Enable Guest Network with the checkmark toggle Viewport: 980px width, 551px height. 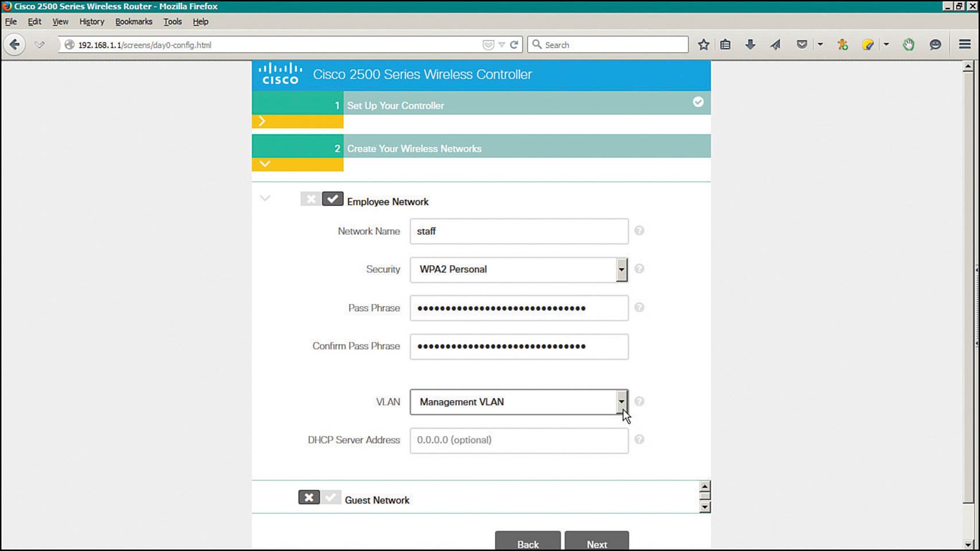coord(331,497)
